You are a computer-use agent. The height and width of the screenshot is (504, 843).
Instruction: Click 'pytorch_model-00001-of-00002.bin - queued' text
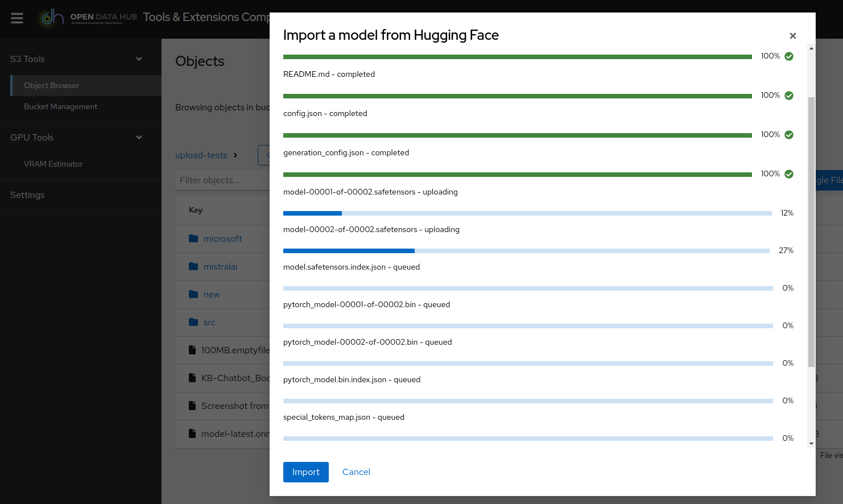366,304
